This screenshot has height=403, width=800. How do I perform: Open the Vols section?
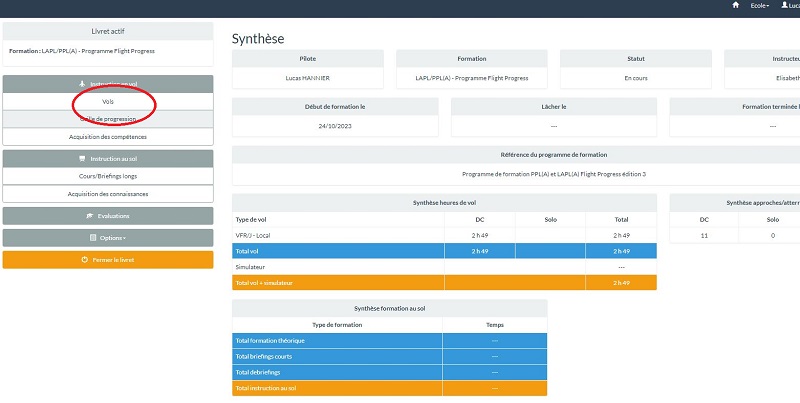(108, 102)
